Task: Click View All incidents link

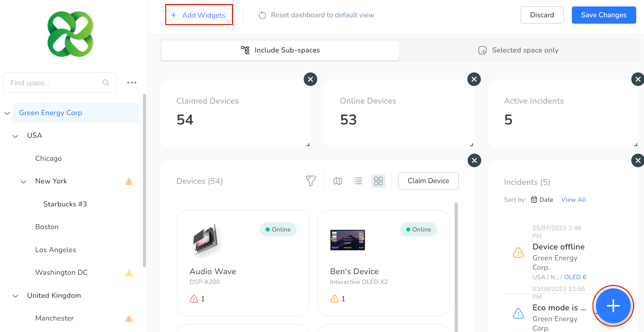Action: point(574,200)
